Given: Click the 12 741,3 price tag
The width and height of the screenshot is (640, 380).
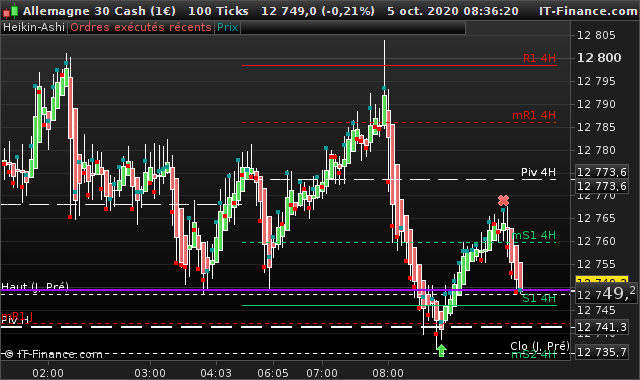Looking at the screenshot, I should 602,327.
